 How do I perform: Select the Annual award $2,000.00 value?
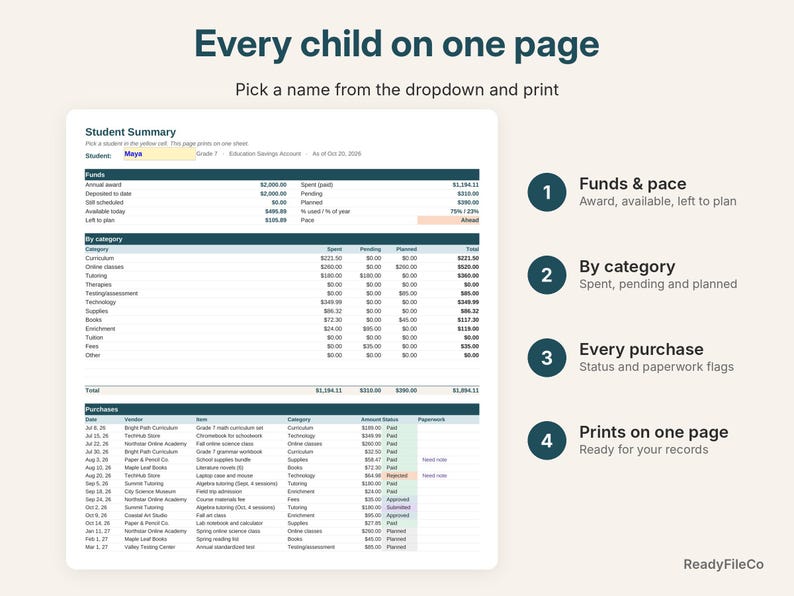[273, 185]
